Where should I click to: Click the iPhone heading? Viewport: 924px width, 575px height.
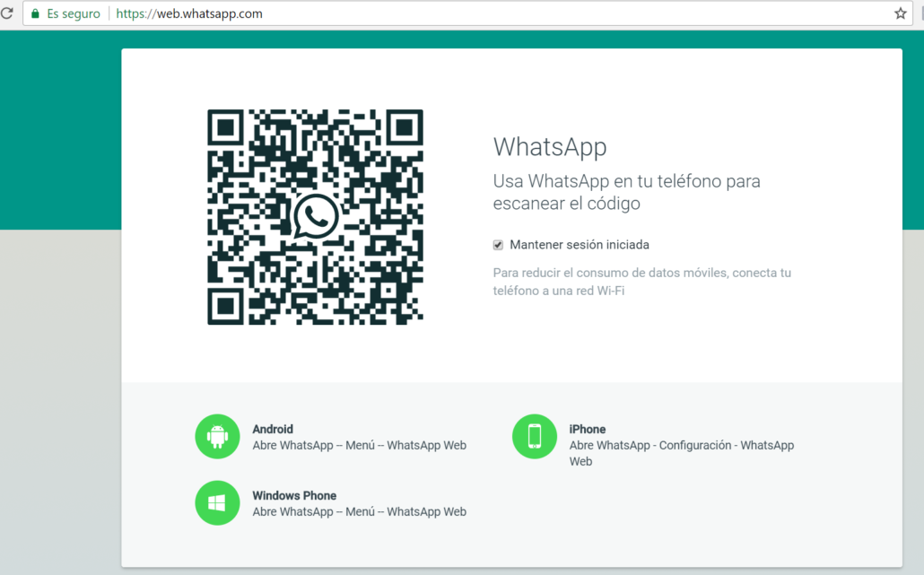coord(588,429)
